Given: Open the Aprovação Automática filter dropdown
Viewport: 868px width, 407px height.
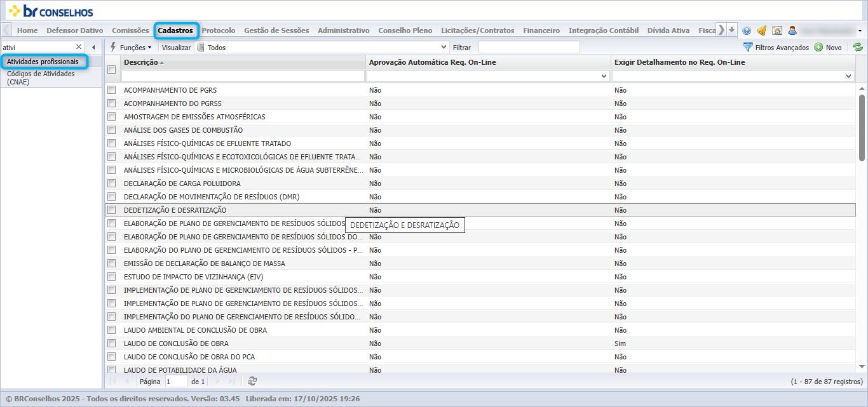Looking at the screenshot, I should (x=604, y=76).
